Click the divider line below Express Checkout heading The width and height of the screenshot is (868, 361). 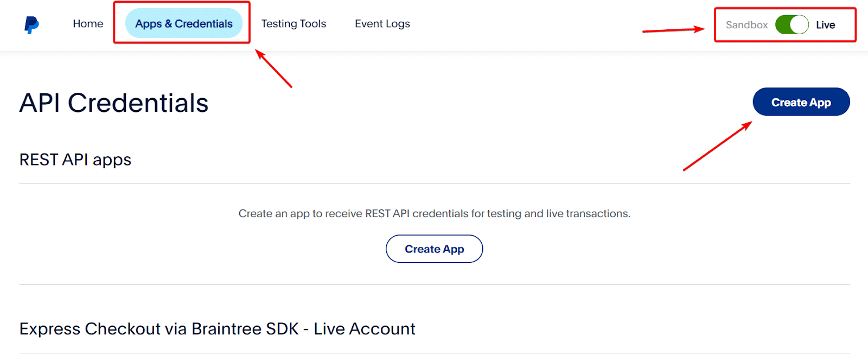tap(434, 353)
